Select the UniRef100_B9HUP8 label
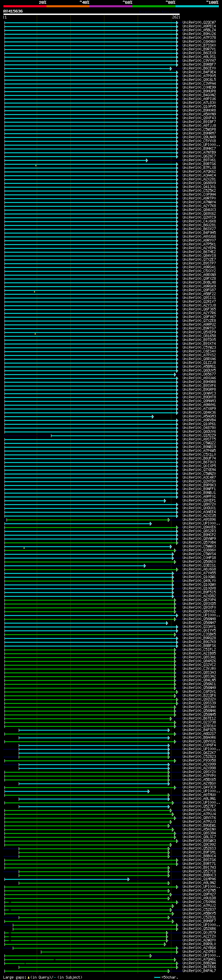Viewport: 222px width, 980px height. [x=199, y=91]
